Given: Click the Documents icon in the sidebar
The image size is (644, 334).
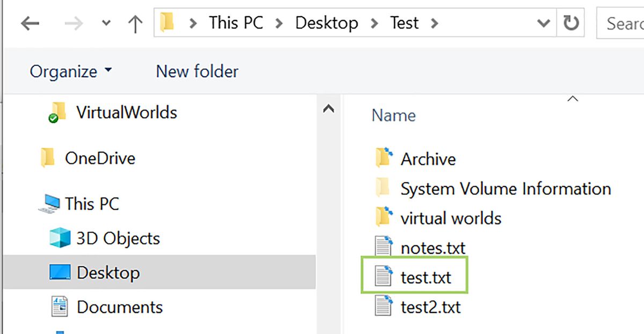Looking at the screenshot, I should click(x=60, y=307).
